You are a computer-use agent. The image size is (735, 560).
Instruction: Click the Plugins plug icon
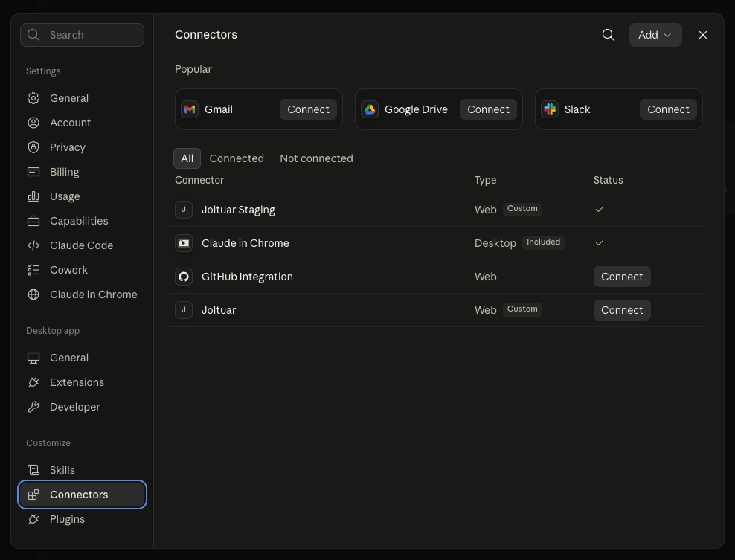click(33, 519)
